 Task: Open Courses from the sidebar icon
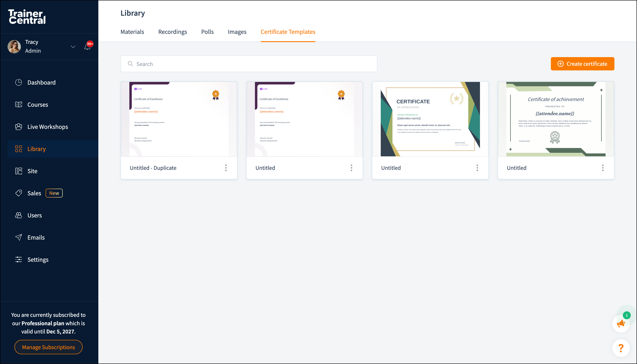[x=19, y=105]
